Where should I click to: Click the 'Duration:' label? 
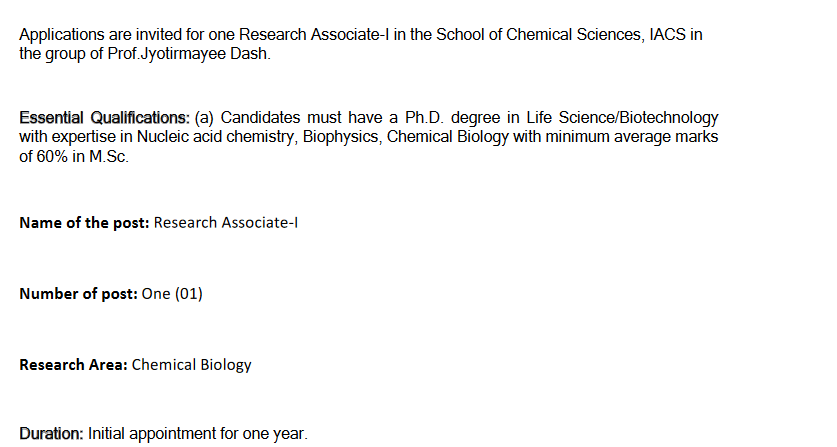51,433
